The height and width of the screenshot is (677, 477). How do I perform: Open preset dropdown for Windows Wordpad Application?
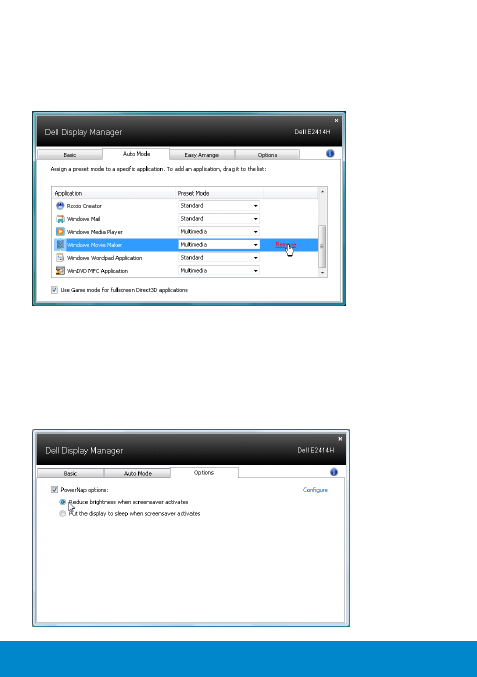(219, 258)
